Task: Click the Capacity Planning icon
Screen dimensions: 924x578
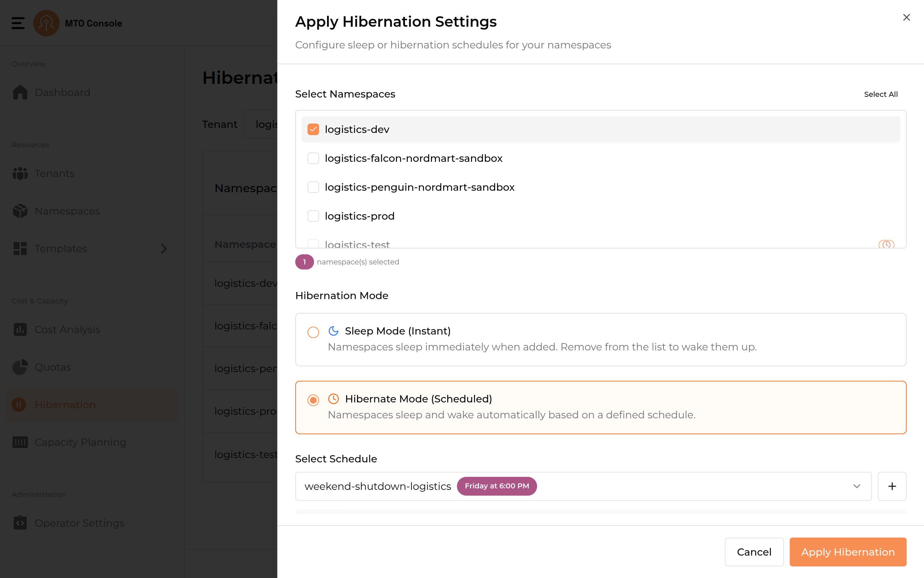Action: [x=20, y=442]
